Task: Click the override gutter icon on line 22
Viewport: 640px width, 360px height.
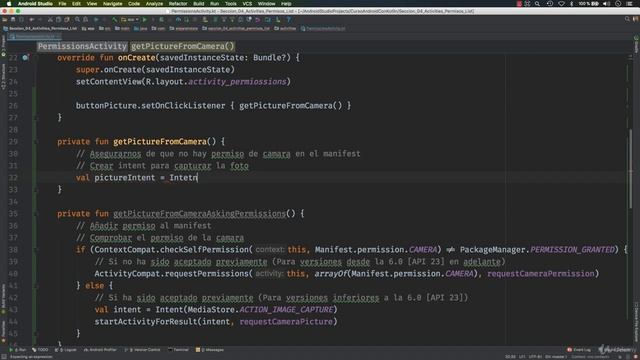Action: tap(25, 58)
